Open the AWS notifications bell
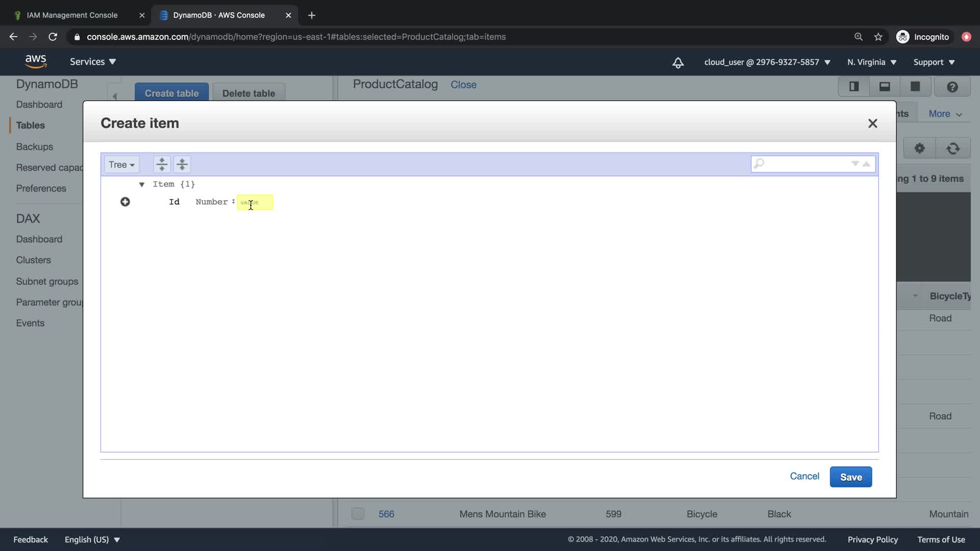 (x=678, y=62)
